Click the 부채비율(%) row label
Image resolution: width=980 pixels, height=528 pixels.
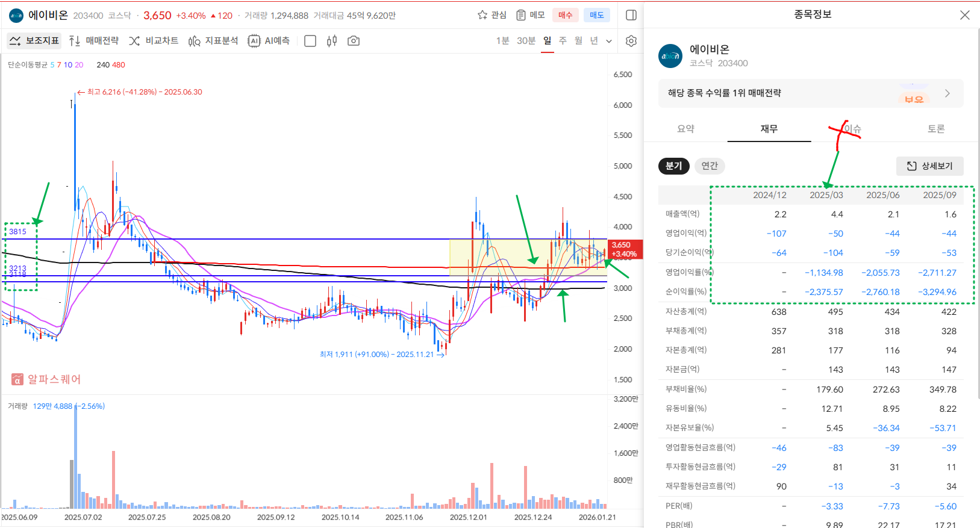pyautogui.click(x=686, y=389)
